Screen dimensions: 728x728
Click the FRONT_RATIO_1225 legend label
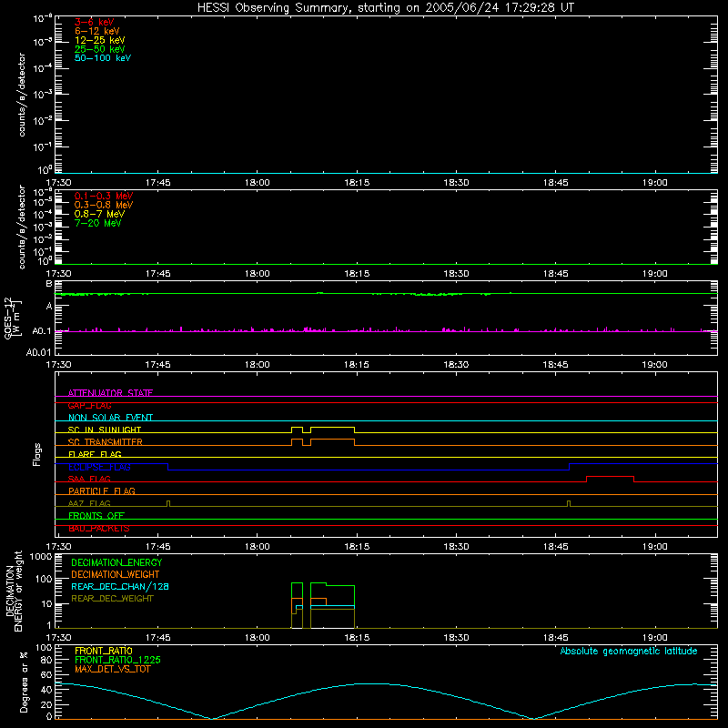117,660
